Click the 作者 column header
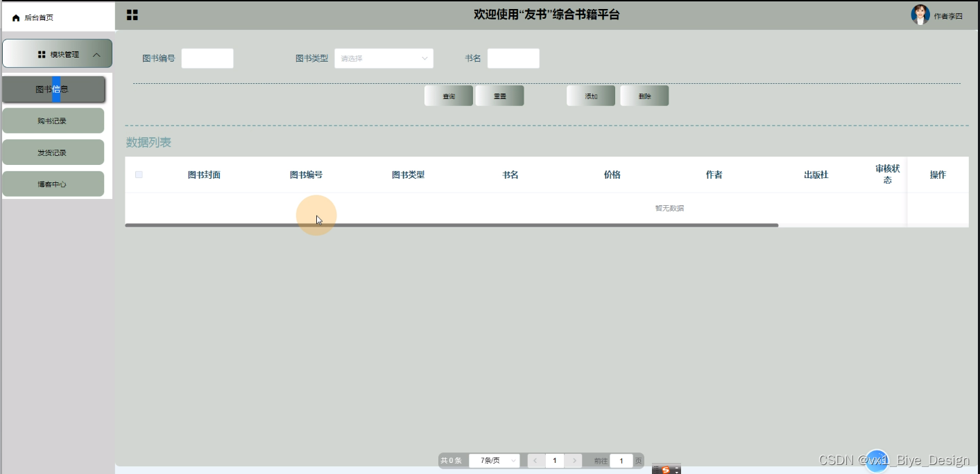Screen dimensions: 980x474 pos(714,175)
